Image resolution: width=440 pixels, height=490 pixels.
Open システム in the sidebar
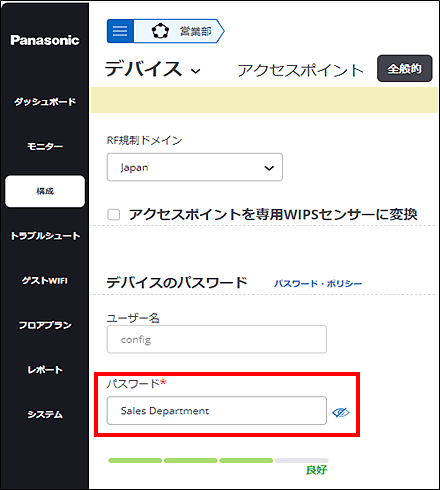point(45,414)
